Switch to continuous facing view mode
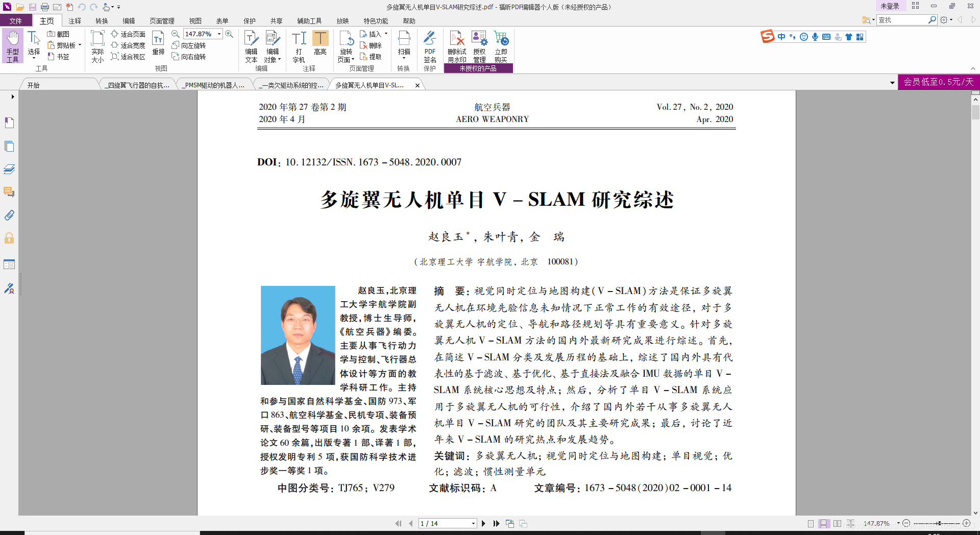The width and height of the screenshot is (980, 535). (x=850, y=523)
